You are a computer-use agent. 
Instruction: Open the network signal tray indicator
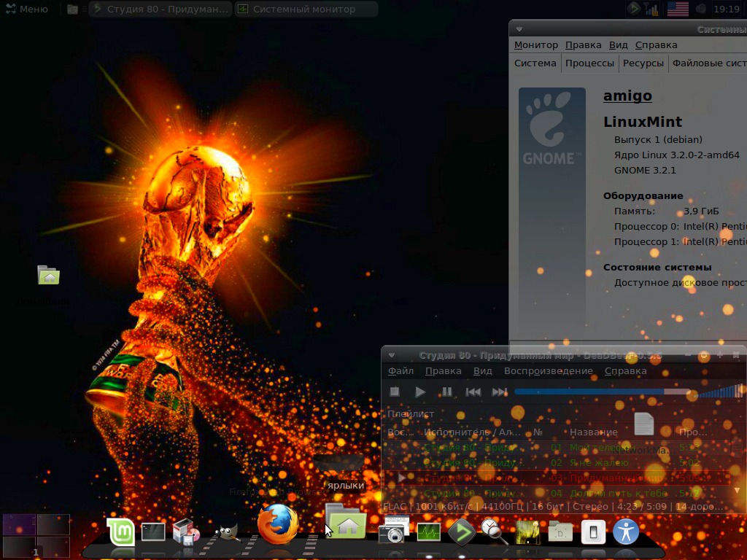point(651,9)
